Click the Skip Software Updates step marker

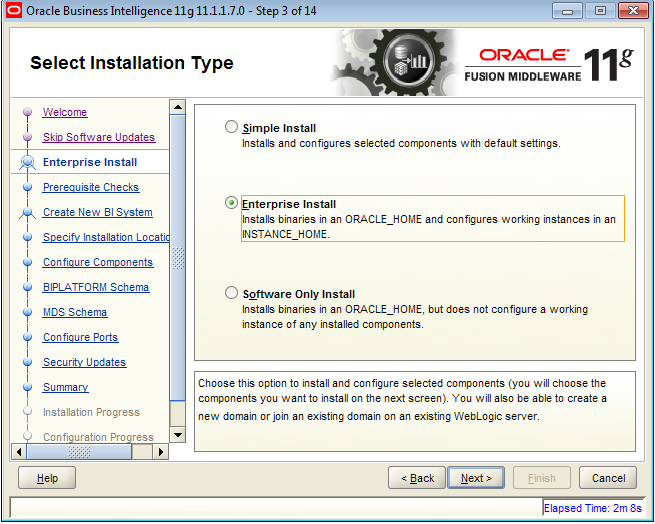(x=28, y=137)
